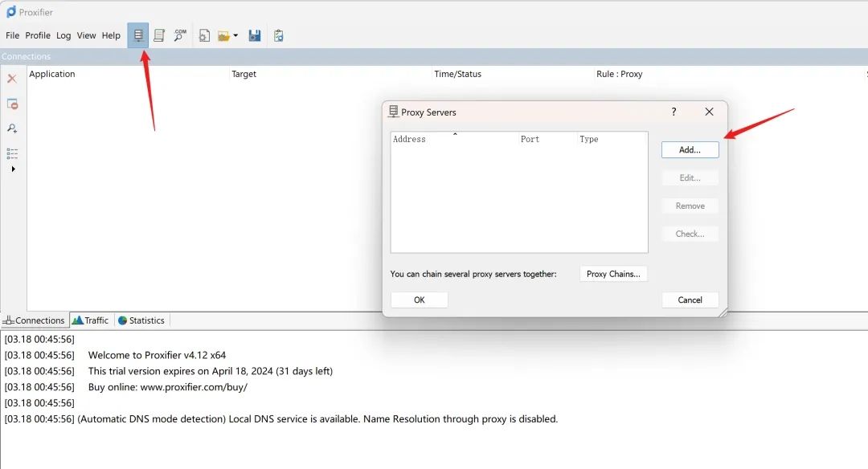Open Proxy Chains... settings
Image resolution: width=868 pixels, height=469 pixels.
pos(613,274)
